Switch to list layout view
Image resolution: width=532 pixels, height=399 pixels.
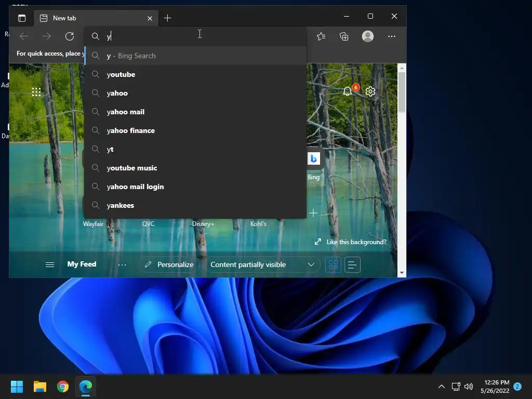(352, 264)
